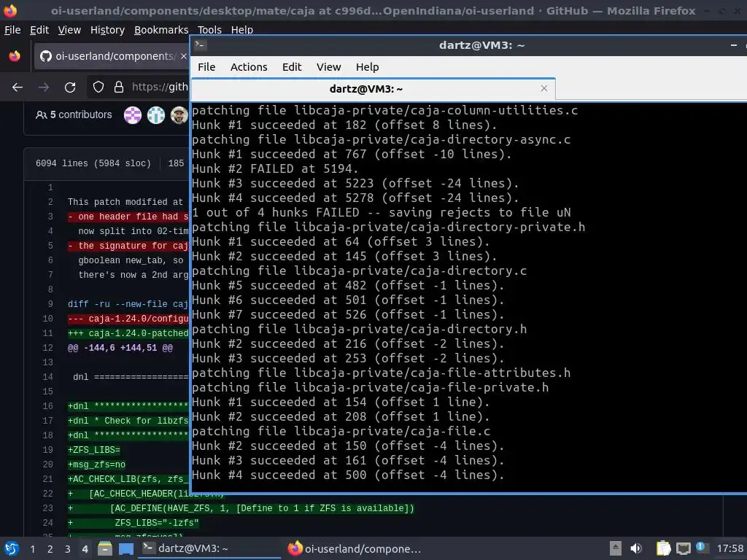Switch to workspace 4
Image resolution: width=747 pixels, height=560 pixels.
pyautogui.click(x=85, y=549)
